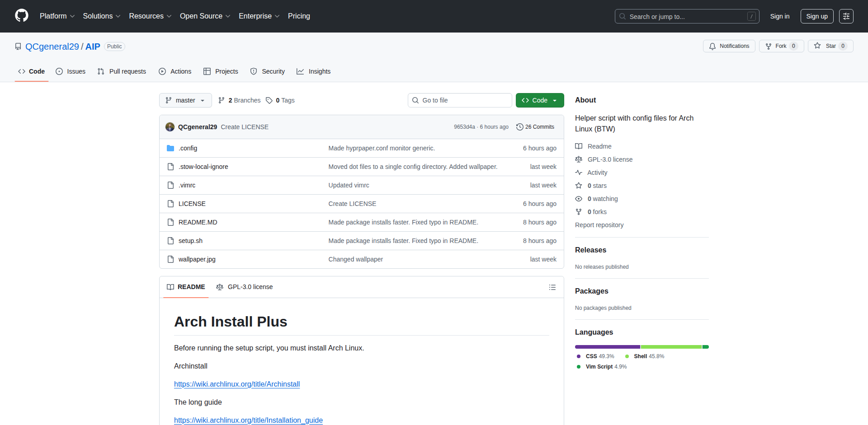Image resolution: width=868 pixels, height=425 pixels.
Task: Expand the master branch dropdown
Action: pyautogui.click(x=185, y=100)
